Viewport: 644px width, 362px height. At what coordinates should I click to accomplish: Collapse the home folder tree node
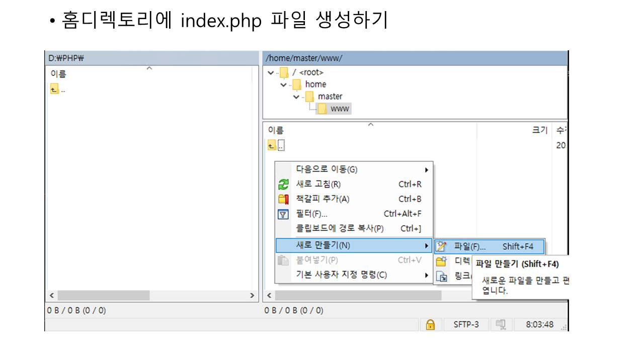click(x=284, y=85)
